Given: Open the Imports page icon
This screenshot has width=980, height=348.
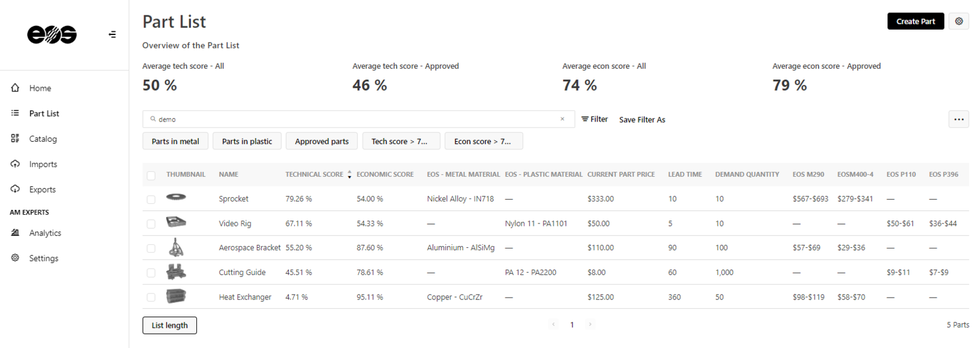Looking at the screenshot, I should 15,164.
